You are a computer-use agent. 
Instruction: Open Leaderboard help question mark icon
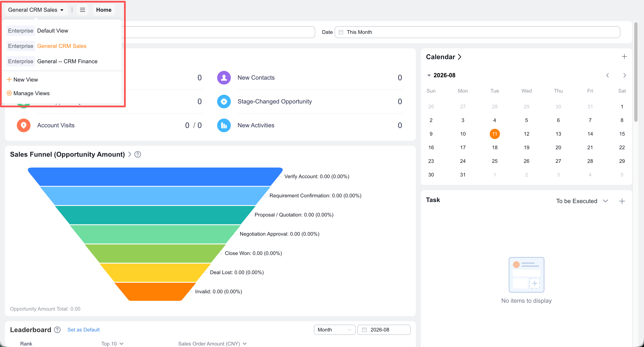tap(57, 330)
